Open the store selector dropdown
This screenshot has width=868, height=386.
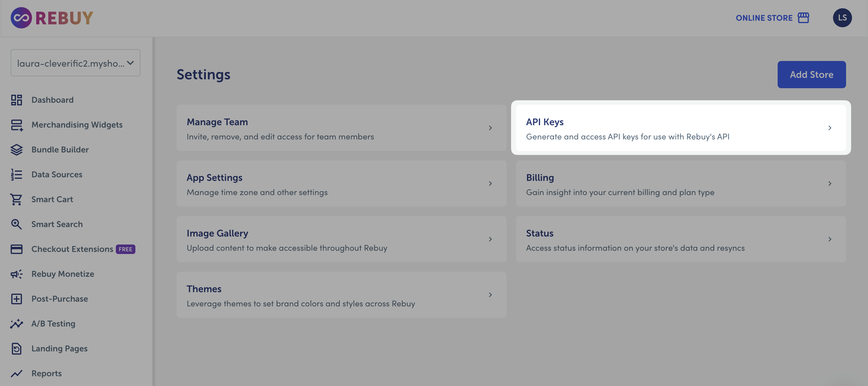[x=76, y=63]
